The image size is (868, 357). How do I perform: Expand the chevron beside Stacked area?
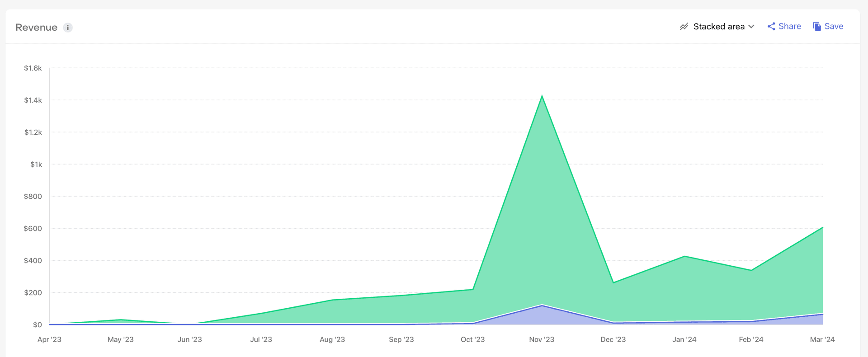[x=751, y=27]
